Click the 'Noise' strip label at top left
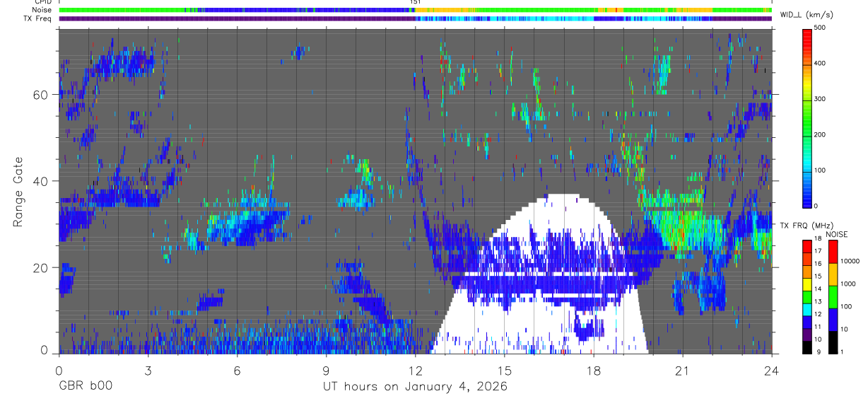 pos(42,10)
